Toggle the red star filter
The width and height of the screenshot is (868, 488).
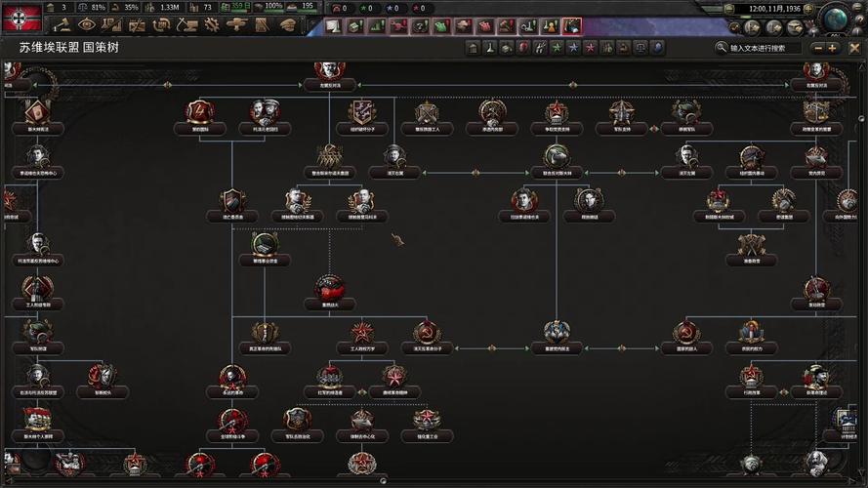(x=590, y=48)
